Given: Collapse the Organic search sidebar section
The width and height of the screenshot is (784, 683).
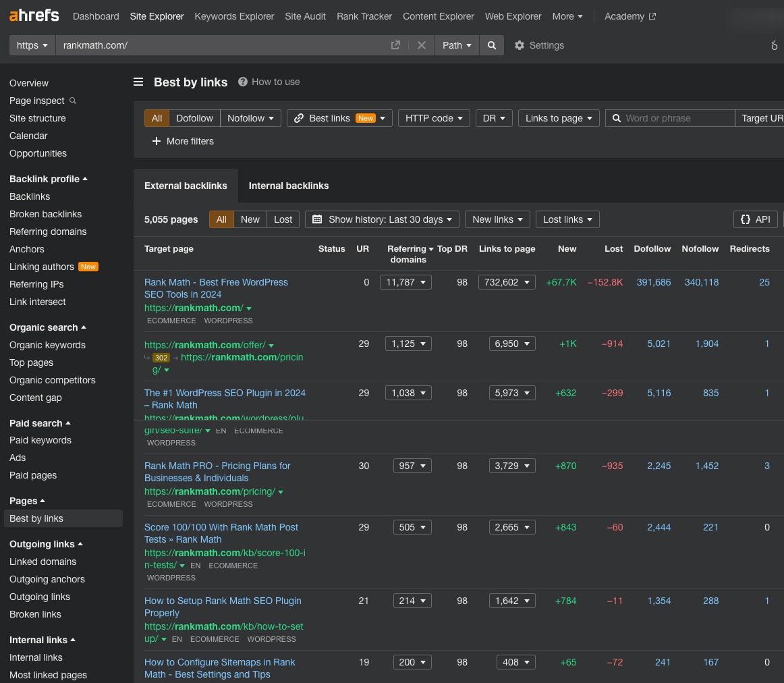Looking at the screenshot, I should tap(48, 327).
